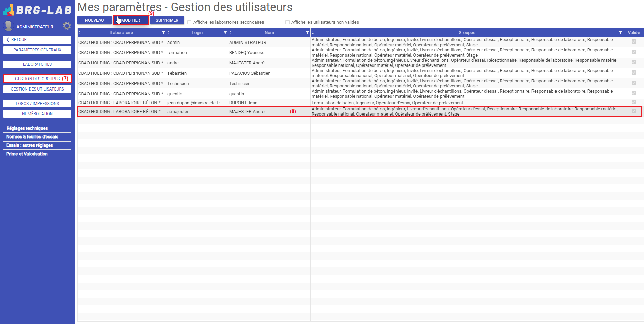Screen dimensions: 644x324
Task: Click the sort arrows on Login column
Action: coord(169,33)
